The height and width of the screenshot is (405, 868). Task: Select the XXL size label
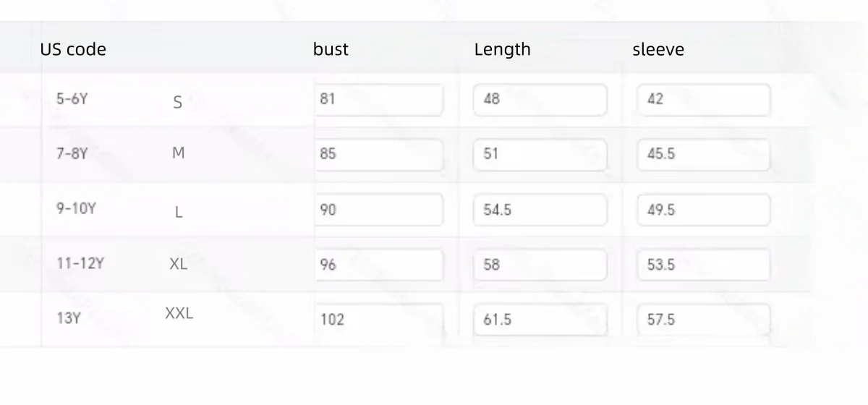(179, 314)
